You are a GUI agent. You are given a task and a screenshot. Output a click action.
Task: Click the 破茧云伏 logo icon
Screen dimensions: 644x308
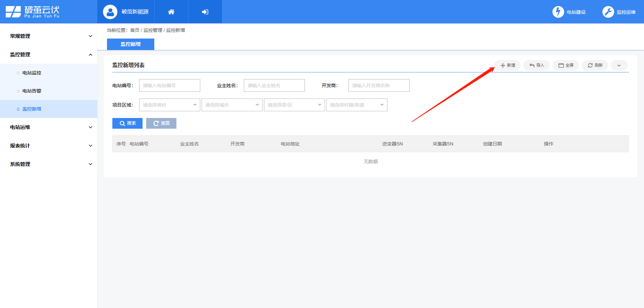pos(13,11)
